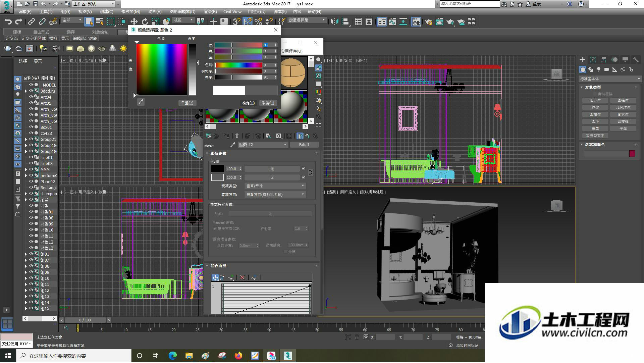
Task: Activate the Select Object tool
Action: (x=89, y=22)
